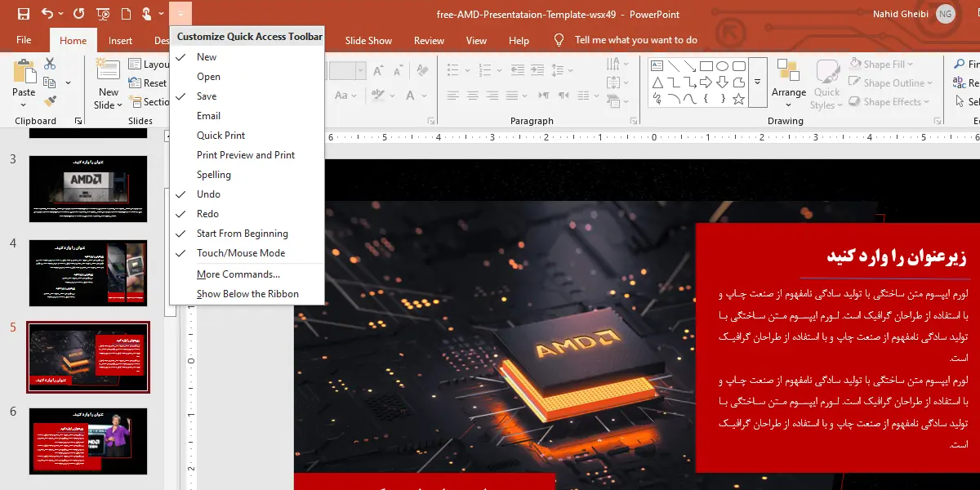Viewport: 980px width, 490px height.
Task: Open the Arrange dropdown
Action: (789, 84)
